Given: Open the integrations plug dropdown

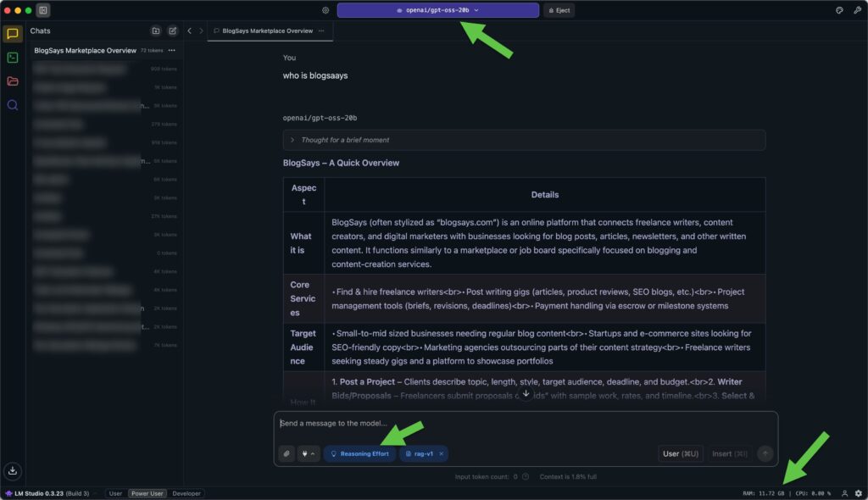Looking at the screenshot, I should point(308,453).
